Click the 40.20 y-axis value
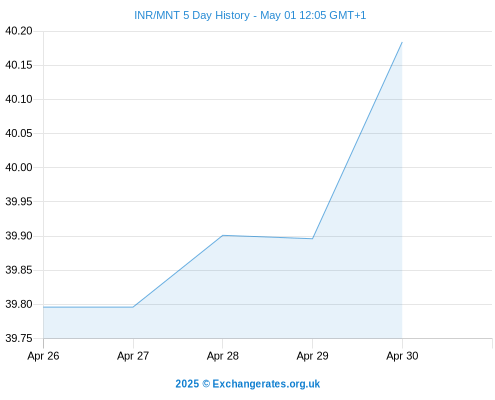The image size is (495, 400). 19,31
